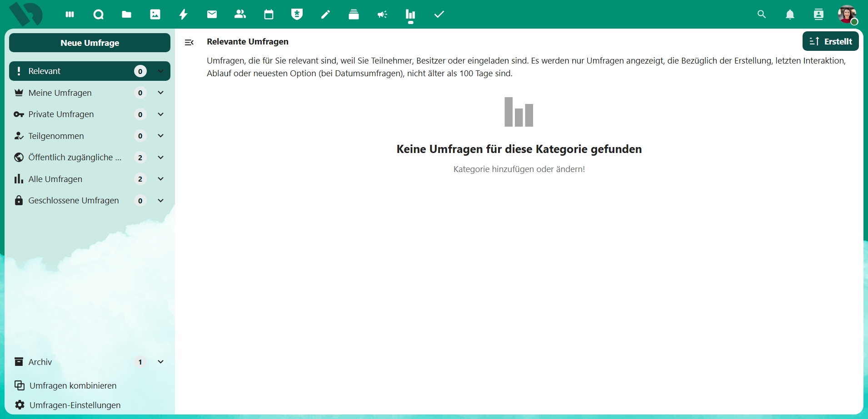868x419 pixels.
Task: Open the Polls bar chart app icon
Action: click(411, 15)
